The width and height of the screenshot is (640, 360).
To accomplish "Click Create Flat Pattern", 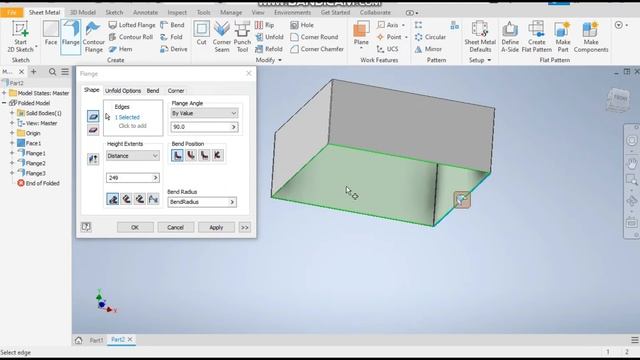I will click(x=536, y=37).
